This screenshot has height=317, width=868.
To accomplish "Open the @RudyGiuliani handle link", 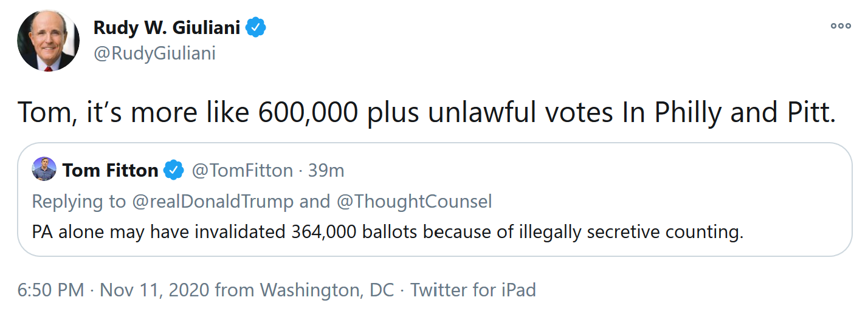I will (154, 54).
